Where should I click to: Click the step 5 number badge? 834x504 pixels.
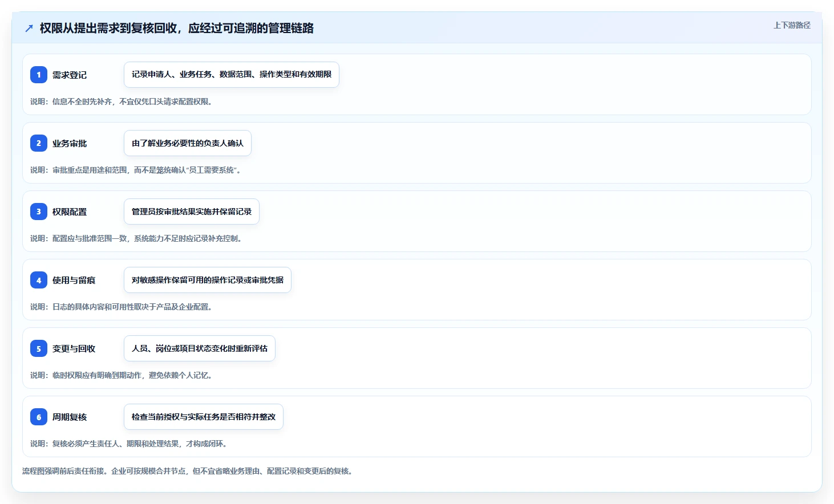pyautogui.click(x=39, y=348)
